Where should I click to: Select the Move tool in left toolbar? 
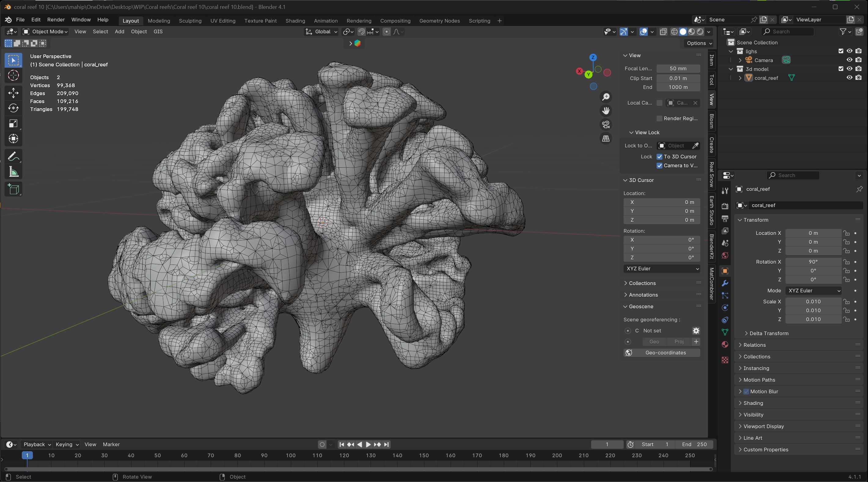[13, 93]
